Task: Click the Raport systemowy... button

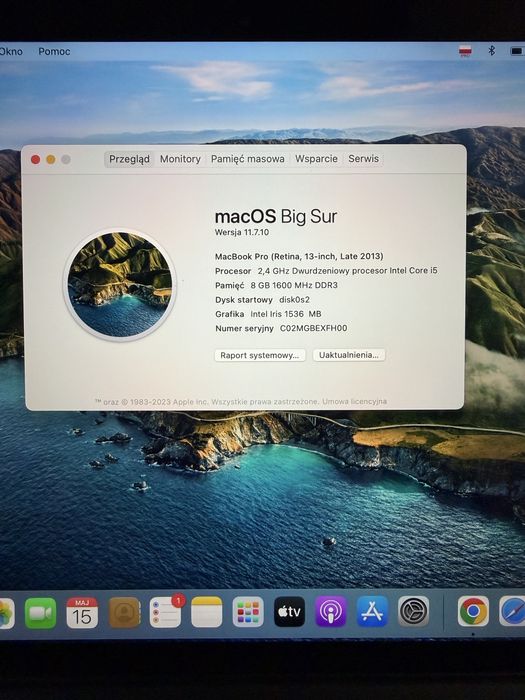Action: coord(260,355)
